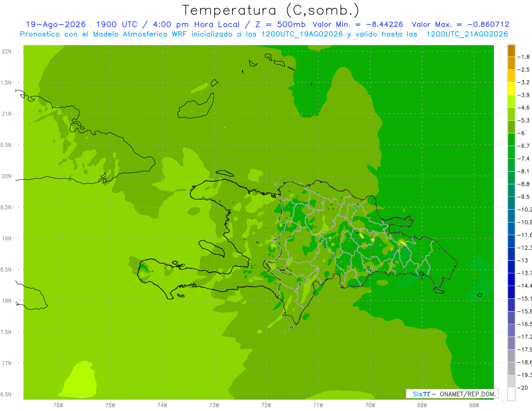The image size is (532, 411).
Task: Click the '-11.6' legend value
Action: [525, 235]
